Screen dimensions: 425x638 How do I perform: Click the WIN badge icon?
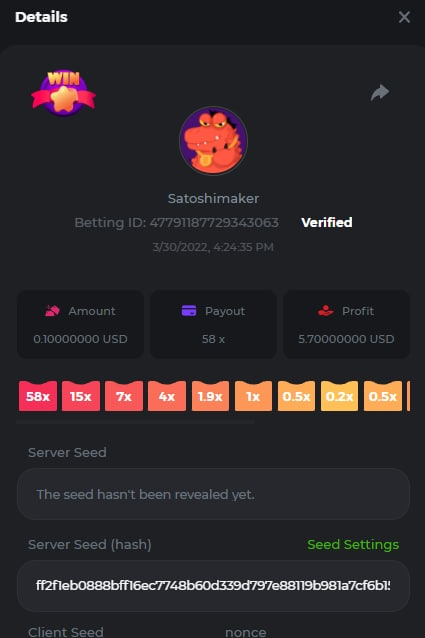coord(63,93)
